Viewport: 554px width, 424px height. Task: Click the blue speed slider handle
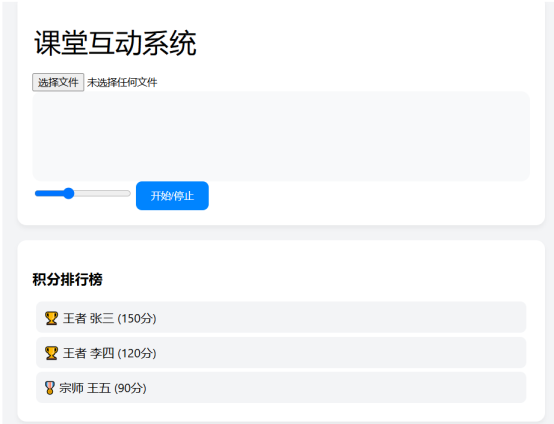(x=69, y=193)
